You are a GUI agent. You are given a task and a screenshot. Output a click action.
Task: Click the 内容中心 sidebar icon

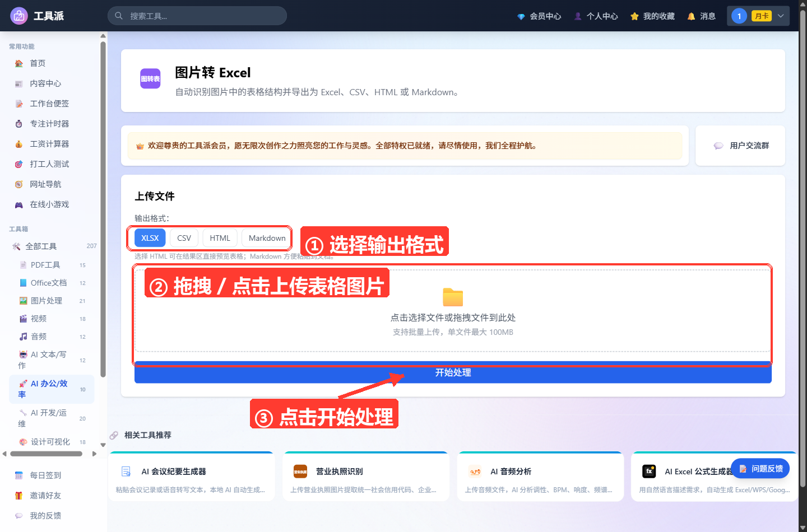pos(19,83)
